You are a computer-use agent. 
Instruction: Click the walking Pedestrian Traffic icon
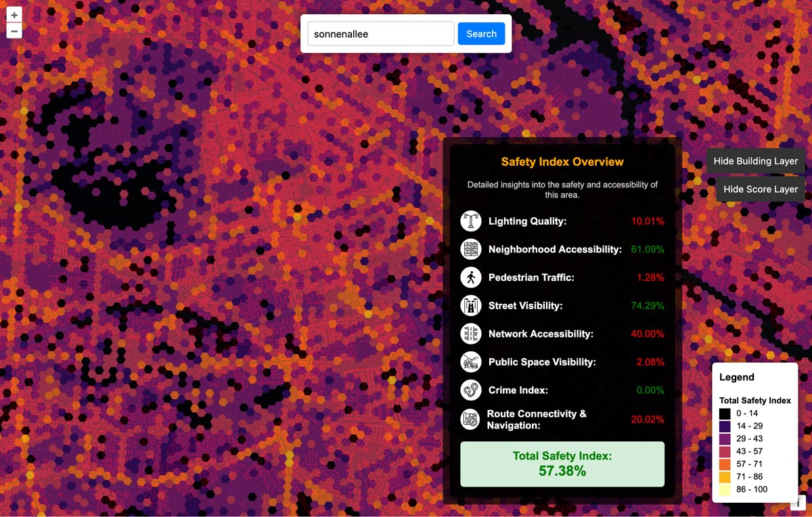click(470, 277)
